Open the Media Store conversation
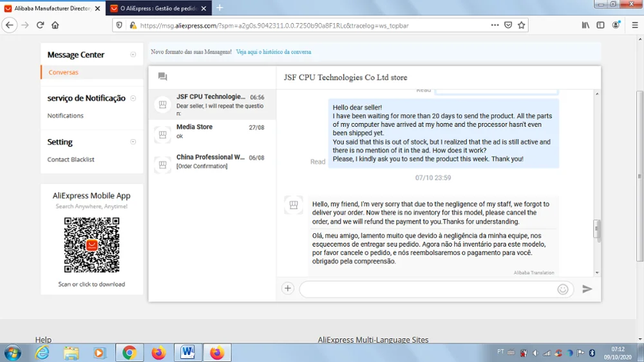Image resolution: width=644 pixels, height=362 pixels. click(x=213, y=135)
